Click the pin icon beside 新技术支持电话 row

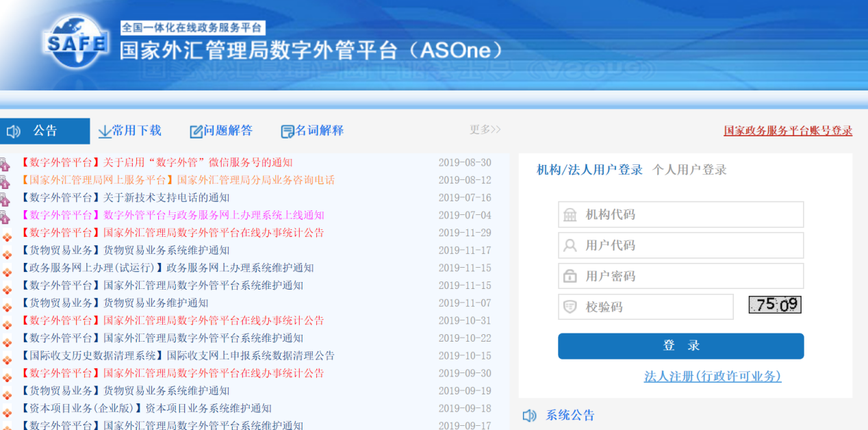coord(5,200)
